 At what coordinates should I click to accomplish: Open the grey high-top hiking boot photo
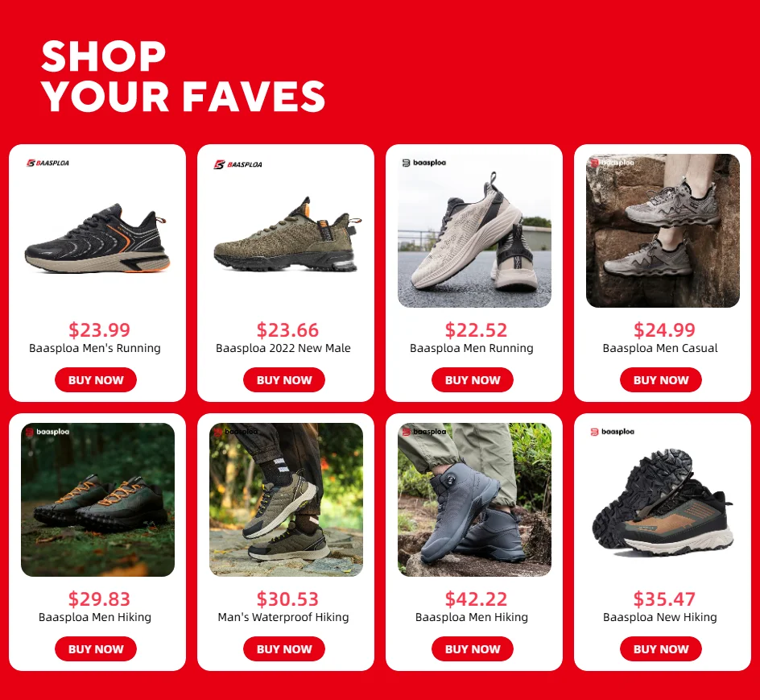tap(474, 499)
